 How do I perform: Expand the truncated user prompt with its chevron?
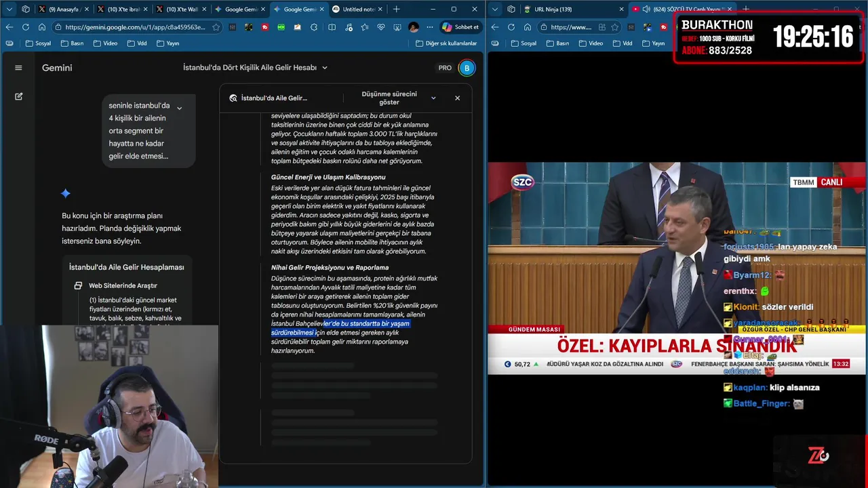click(179, 108)
